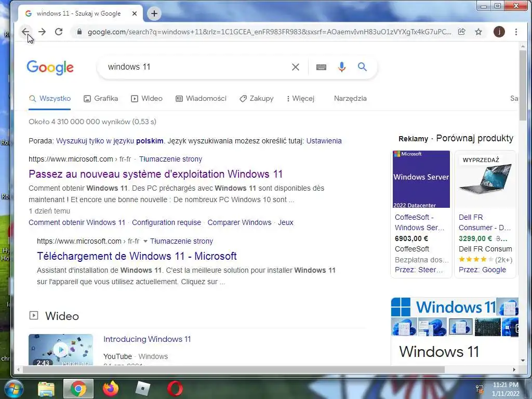Viewport: 532px width, 399px height.
Task: Open Passez au nouveau système d'exploitation result
Action: click(x=155, y=174)
